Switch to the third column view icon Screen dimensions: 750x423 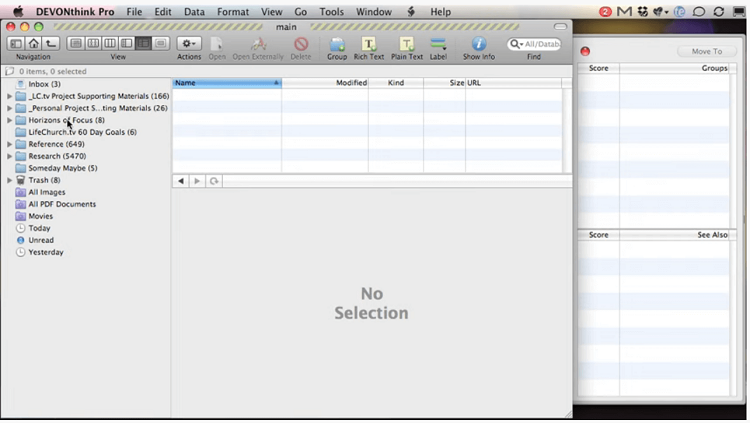pyautogui.click(x=110, y=44)
